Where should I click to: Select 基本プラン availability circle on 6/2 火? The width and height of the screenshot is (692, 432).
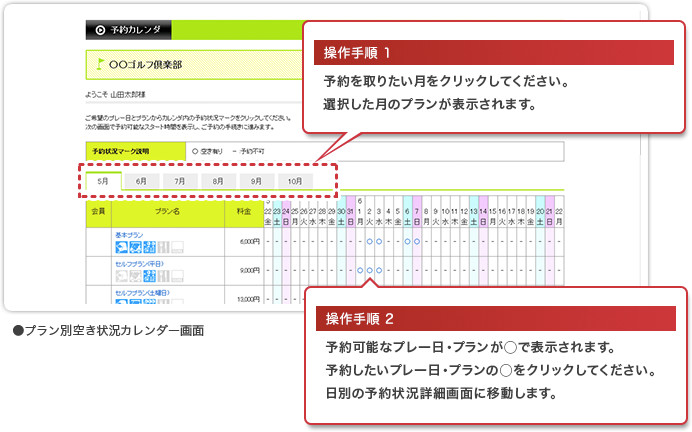(x=369, y=241)
